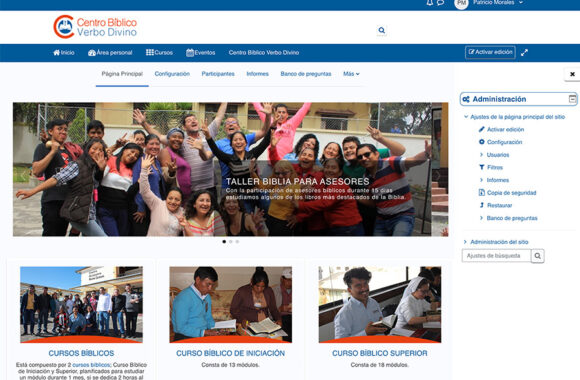
Task: Click the pencil icon beside Activar edición
Action: click(x=481, y=129)
